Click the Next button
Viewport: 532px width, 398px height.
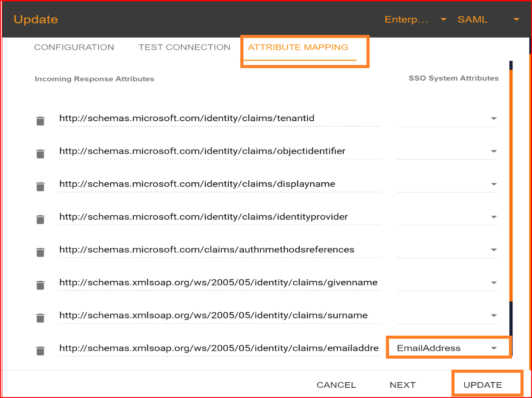coord(403,385)
